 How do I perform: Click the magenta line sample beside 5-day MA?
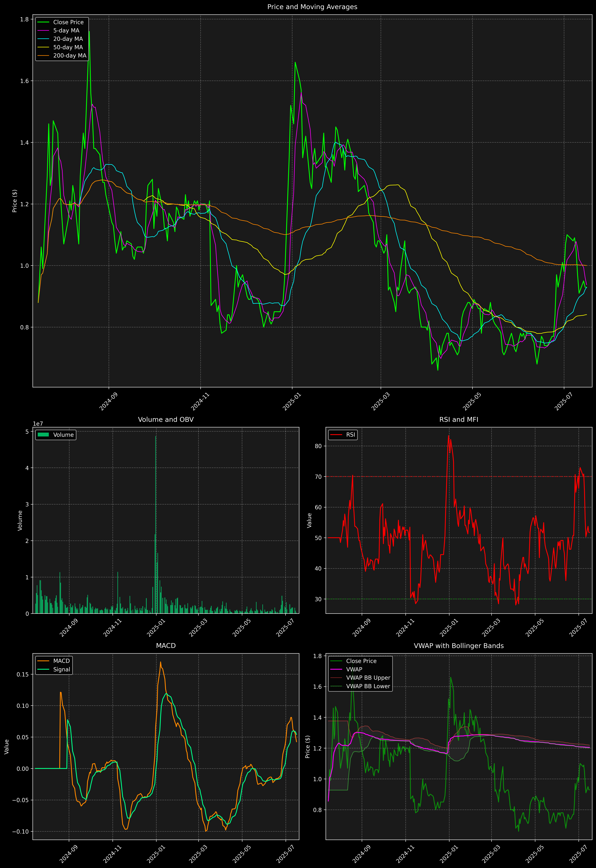tap(43, 31)
